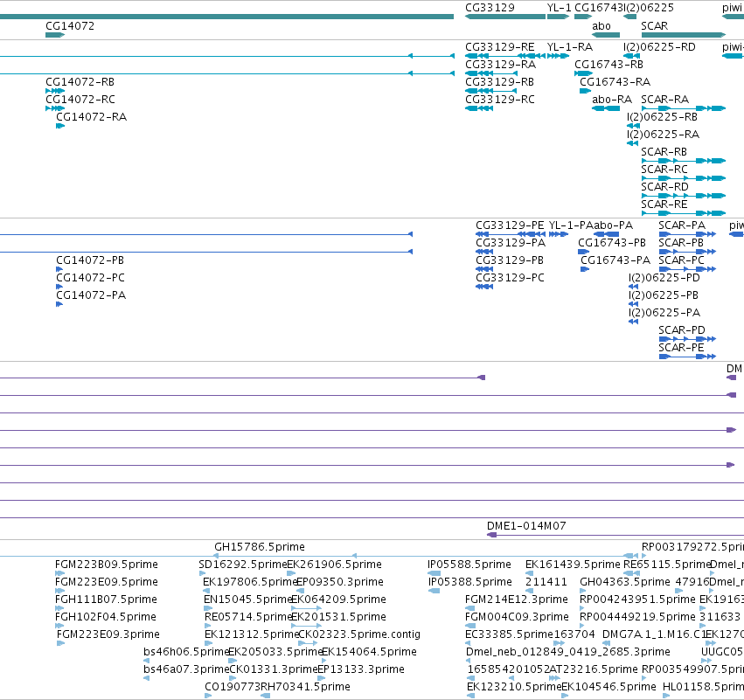
Task: Select transcript SCAR-RA
Action: pos(664,100)
